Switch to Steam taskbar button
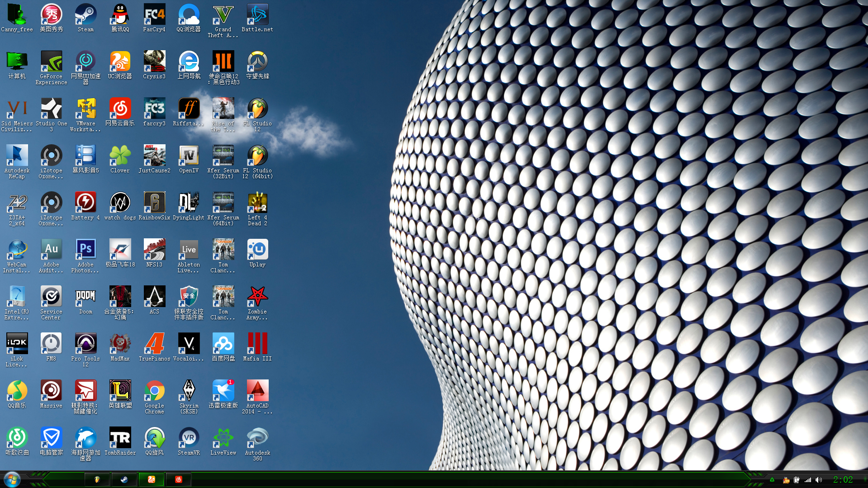The height and width of the screenshot is (488, 868). (124, 479)
